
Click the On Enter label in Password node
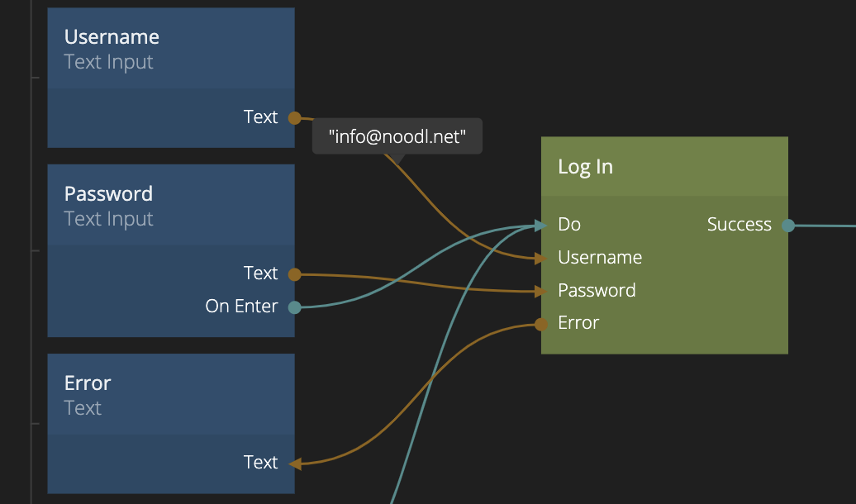tap(241, 307)
